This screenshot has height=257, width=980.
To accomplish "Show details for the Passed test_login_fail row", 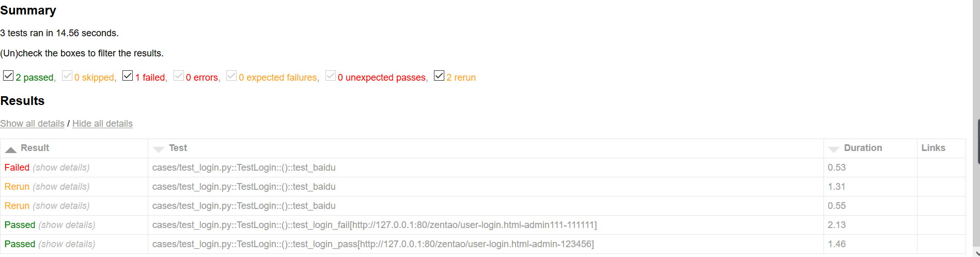I will 67,225.
